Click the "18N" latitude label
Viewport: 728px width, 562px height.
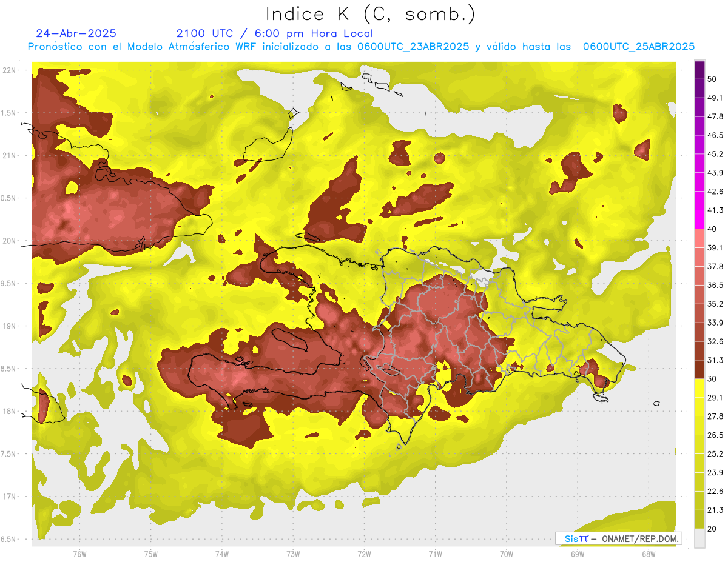(9, 411)
